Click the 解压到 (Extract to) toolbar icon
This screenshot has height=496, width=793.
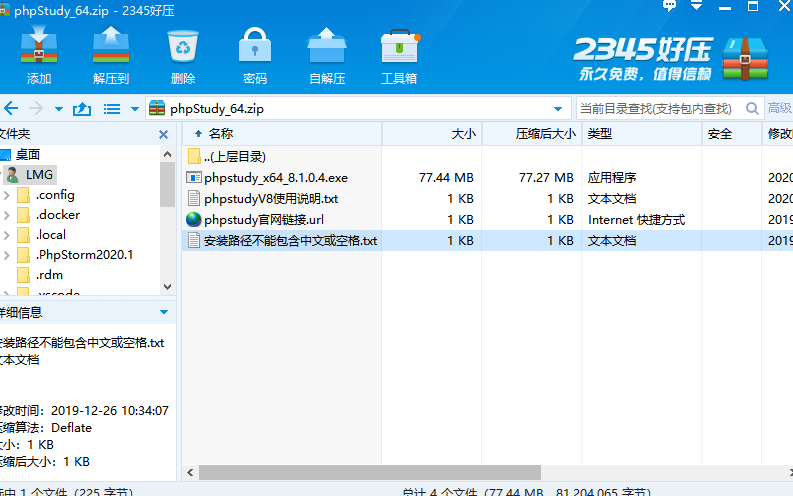[x=111, y=56]
